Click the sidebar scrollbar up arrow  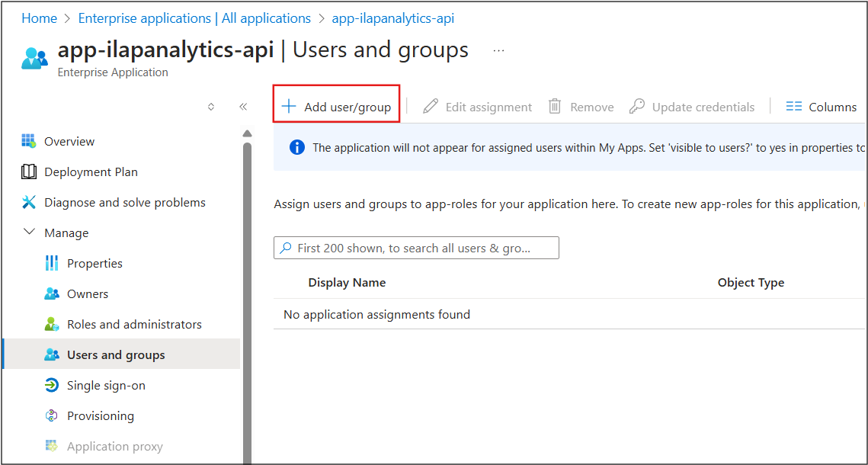248,133
